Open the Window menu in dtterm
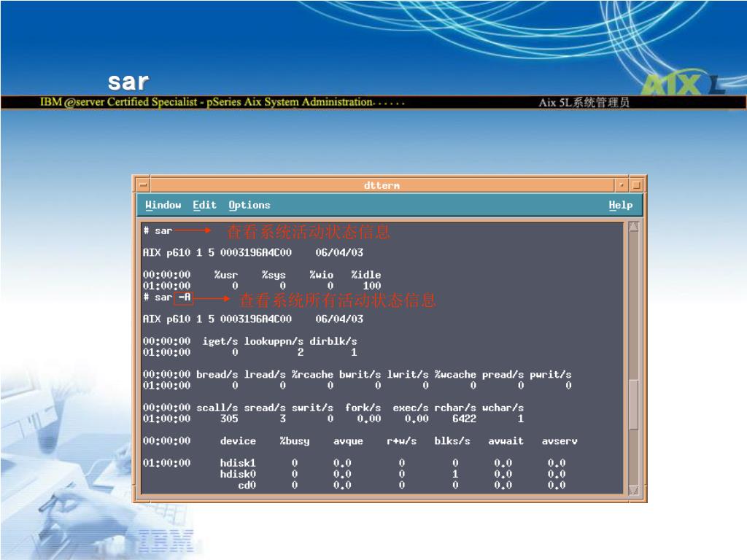The height and width of the screenshot is (560, 747). point(163,205)
